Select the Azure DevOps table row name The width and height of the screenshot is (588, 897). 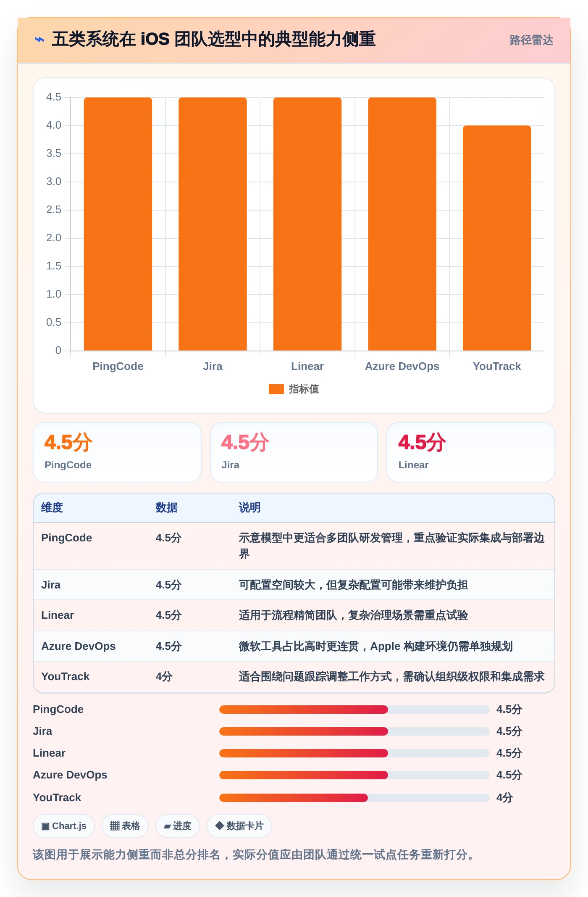coord(79,646)
